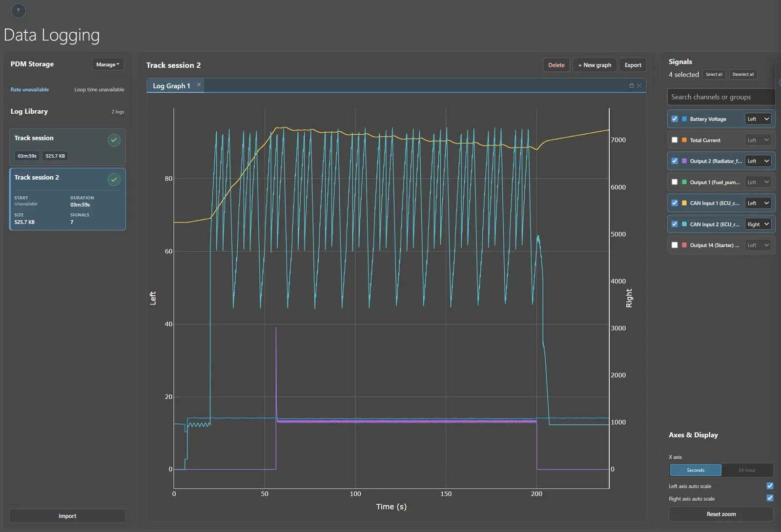781x532 pixels.
Task: Click the Reset zoom button
Action: 721,514
